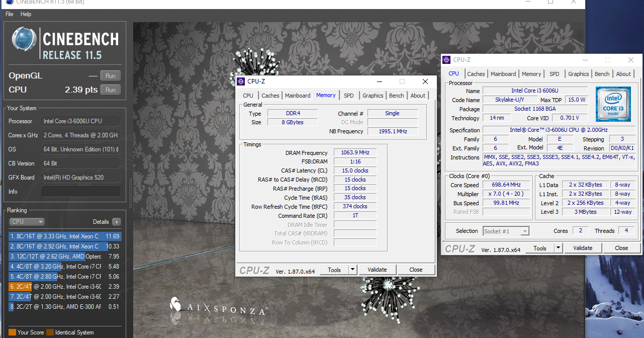Viewport: 644px width, 338px height.
Task: Switch to Caches tab in right CPU-Z window
Action: [476, 74]
